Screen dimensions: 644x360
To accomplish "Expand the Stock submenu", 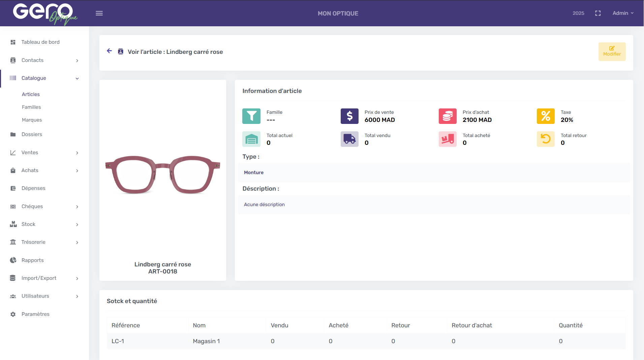I will coord(44,224).
